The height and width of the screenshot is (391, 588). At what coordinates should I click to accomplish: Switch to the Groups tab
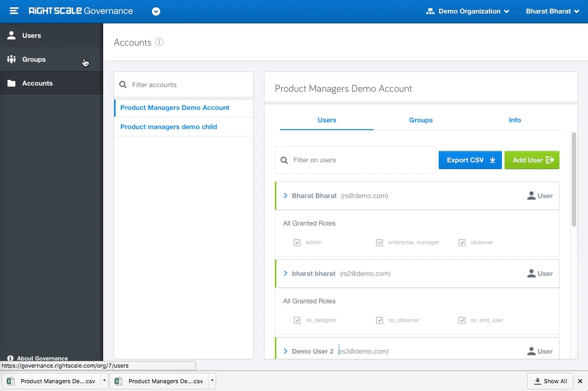(x=421, y=120)
